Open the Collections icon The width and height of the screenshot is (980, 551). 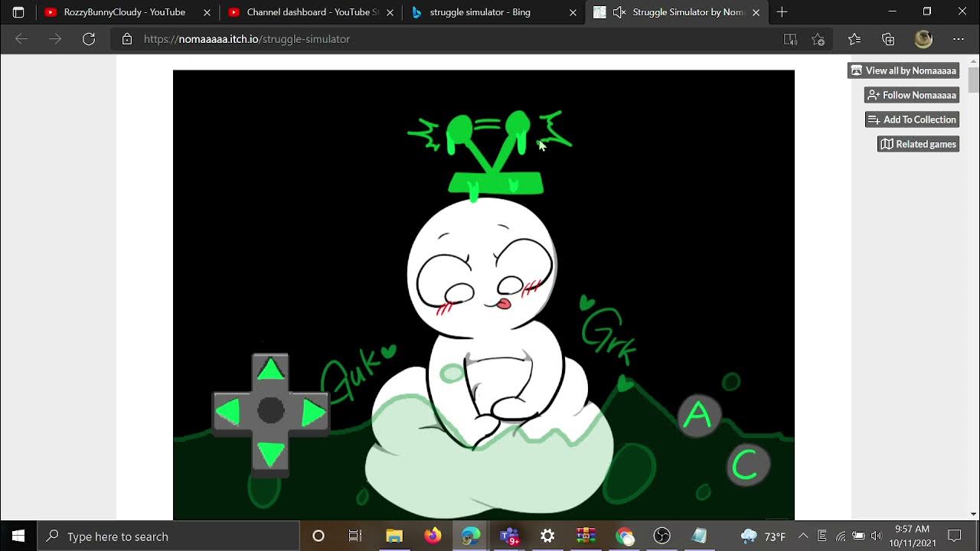coord(888,39)
